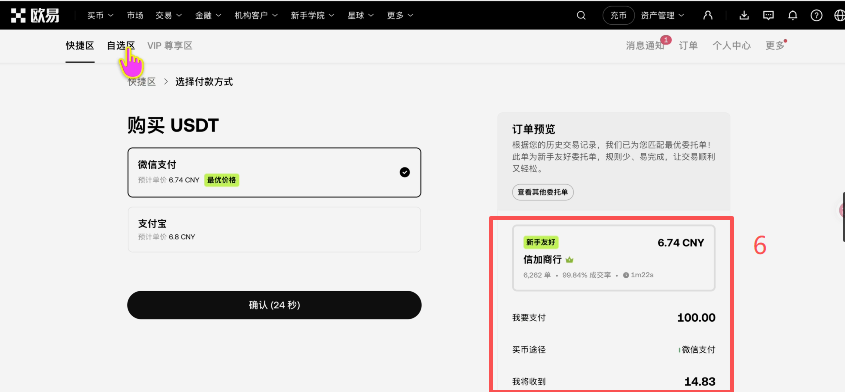Click the clock icon before 1m22s
This screenshot has height=392, width=845.
click(x=626, y=275)
